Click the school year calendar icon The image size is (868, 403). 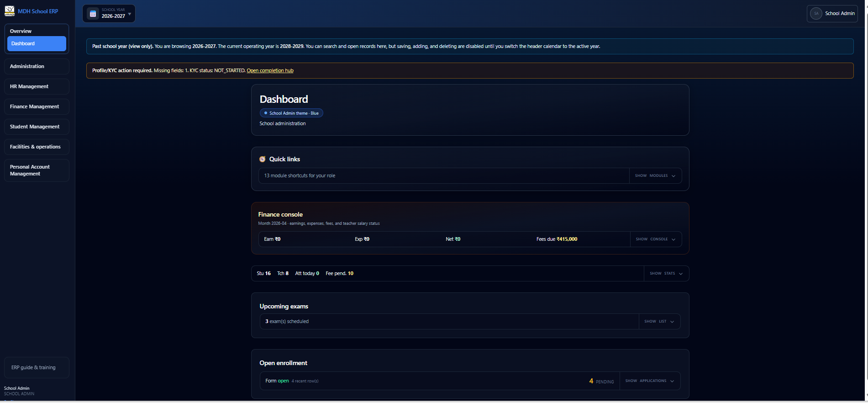pyautogui.click(x=93, y=14)
